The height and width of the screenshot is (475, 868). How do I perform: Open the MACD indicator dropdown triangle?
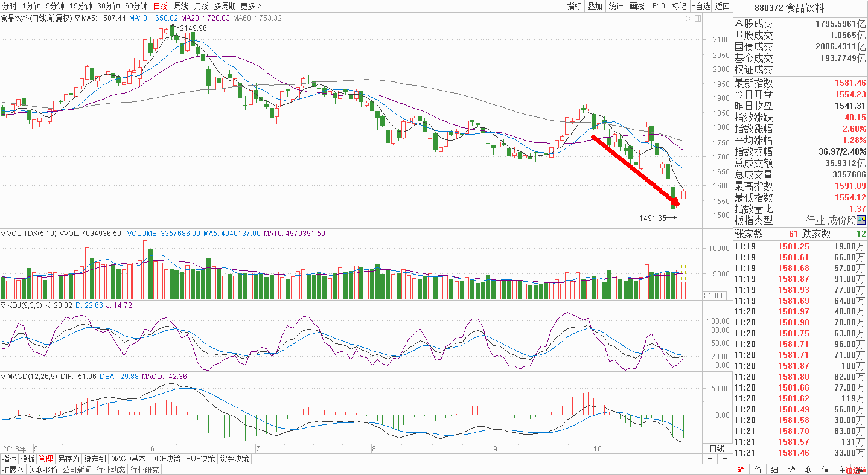[x=3, y=377]
